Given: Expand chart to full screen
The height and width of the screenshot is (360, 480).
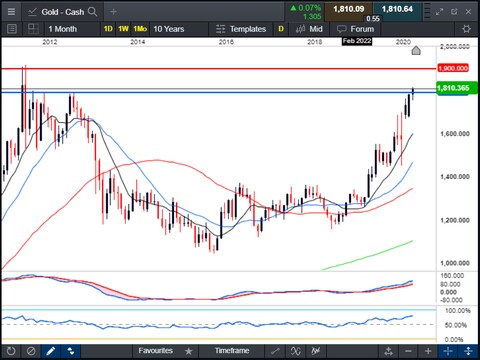Looking at the screenshot, I should [x=439, y=12].
